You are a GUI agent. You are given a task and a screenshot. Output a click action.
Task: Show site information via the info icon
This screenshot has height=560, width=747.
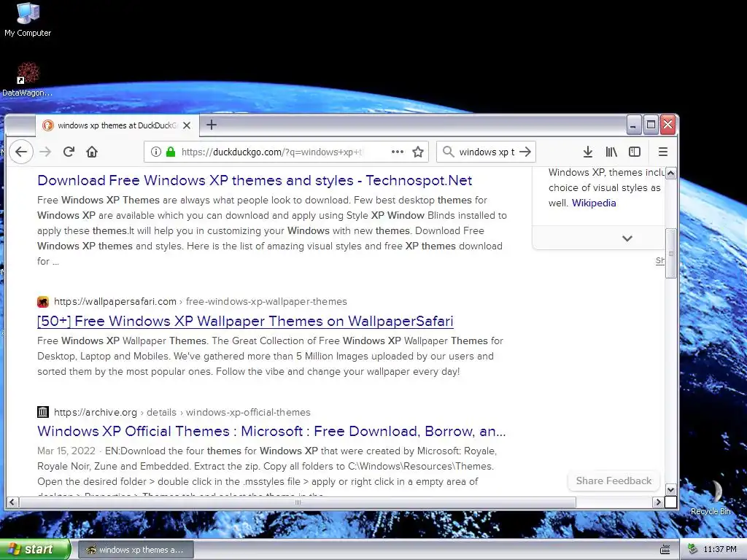[155, 152]
